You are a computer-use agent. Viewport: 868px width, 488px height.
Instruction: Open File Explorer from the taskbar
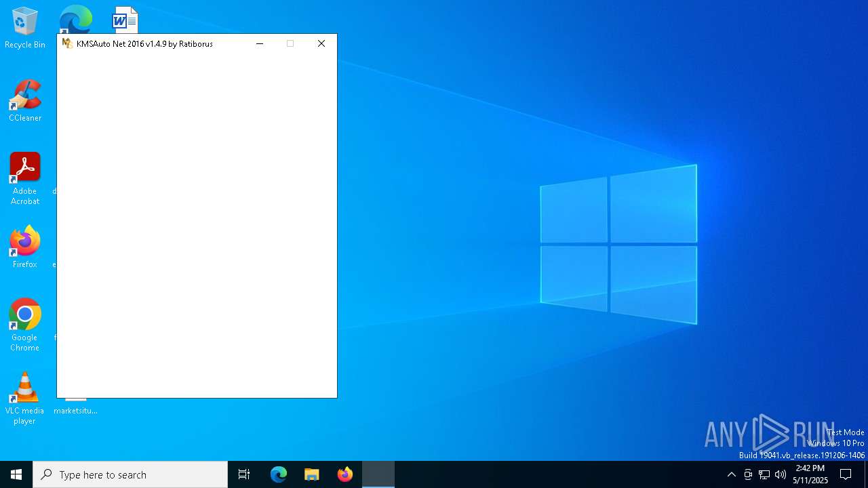[312, 474]
